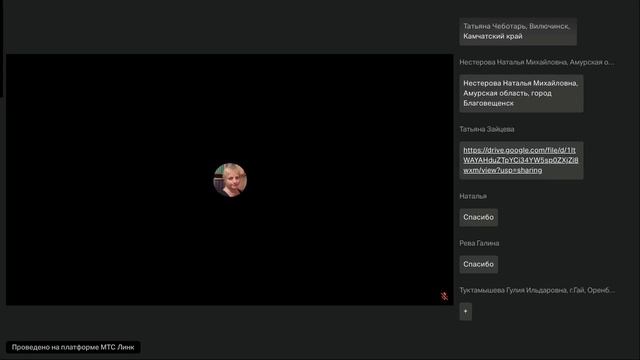Click the muted microphone icon on video
The width and height of the screenshot is (640, 360).
(444, 296)
